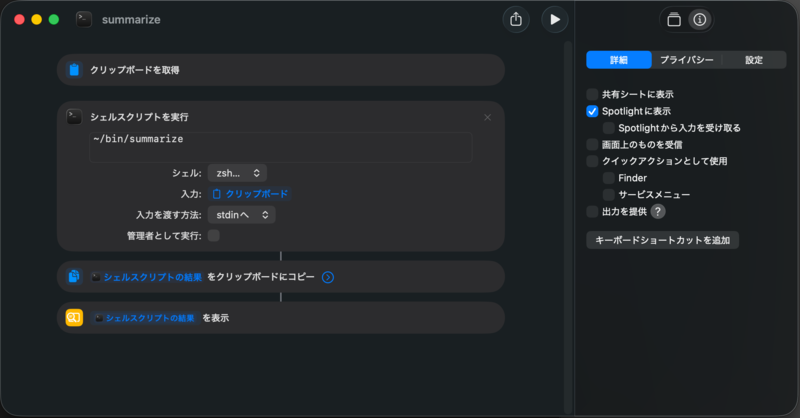Enable クイックアクションとして使用 checkbox
800x418 pixels.
point(592,161)
